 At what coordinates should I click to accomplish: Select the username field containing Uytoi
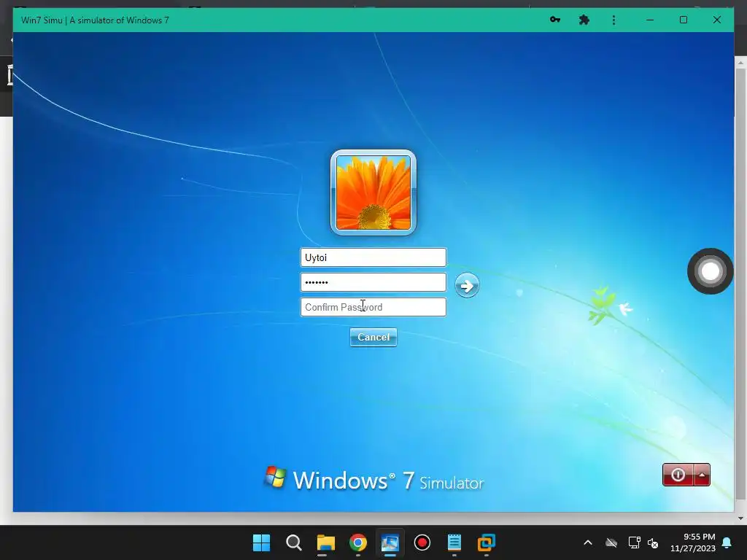(x=373, y=257)
